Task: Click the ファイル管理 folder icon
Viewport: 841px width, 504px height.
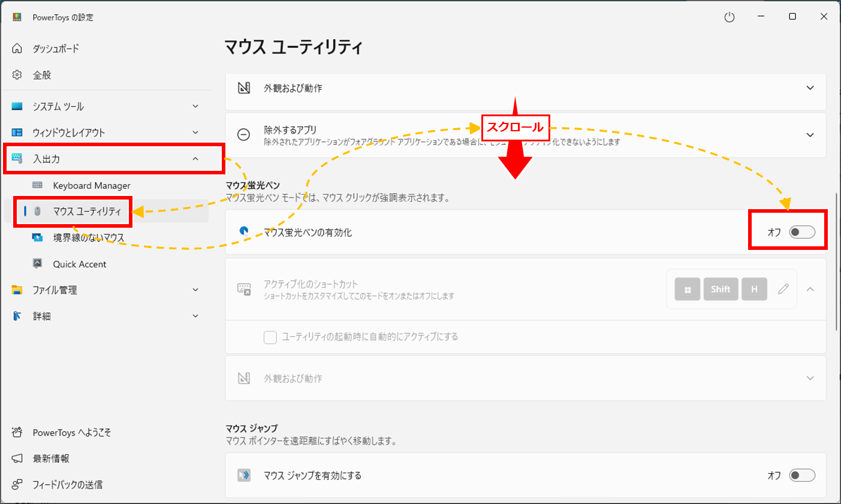Action: point(17,290)
